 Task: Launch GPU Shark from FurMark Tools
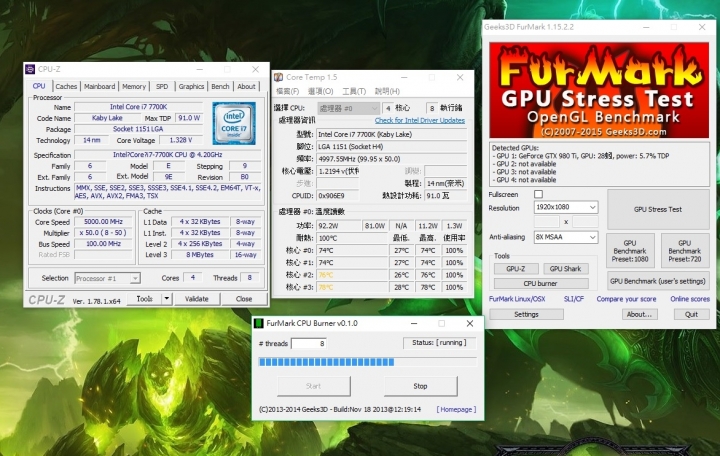(x=565, y=269)
